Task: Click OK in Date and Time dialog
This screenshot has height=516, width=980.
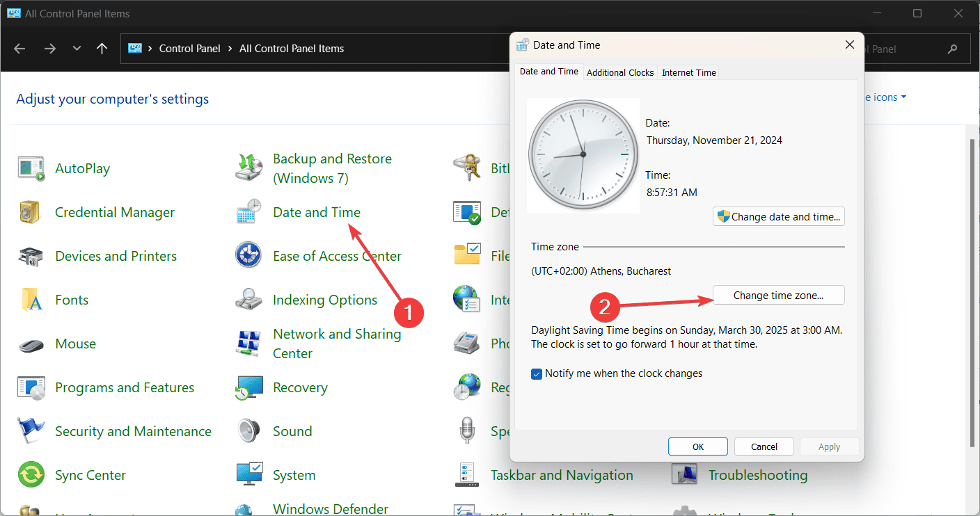Action: [698, 446]
